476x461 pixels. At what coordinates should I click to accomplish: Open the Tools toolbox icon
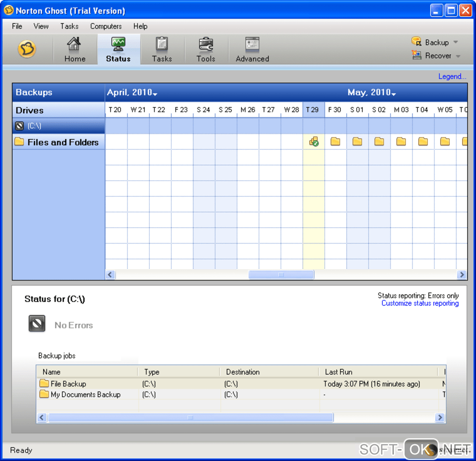(206, 44)
